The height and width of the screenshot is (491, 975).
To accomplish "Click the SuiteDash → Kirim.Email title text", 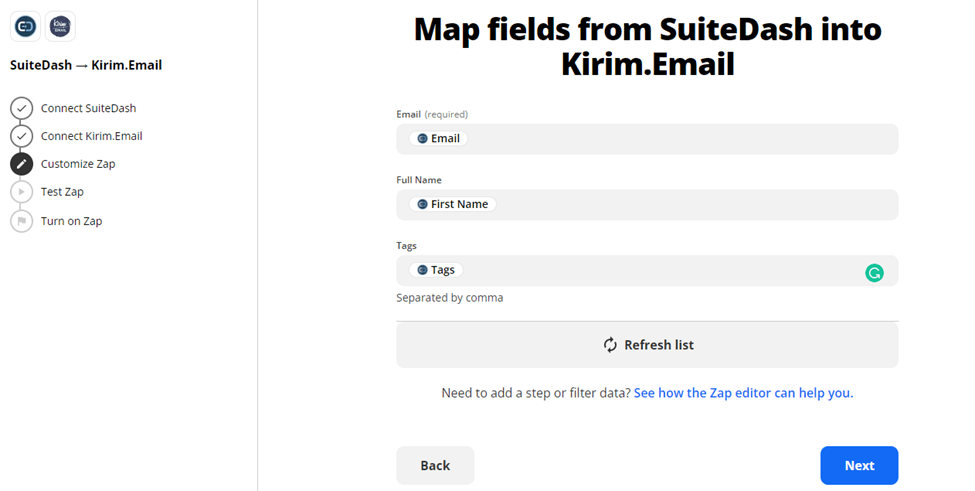I will tap(86, 65).
